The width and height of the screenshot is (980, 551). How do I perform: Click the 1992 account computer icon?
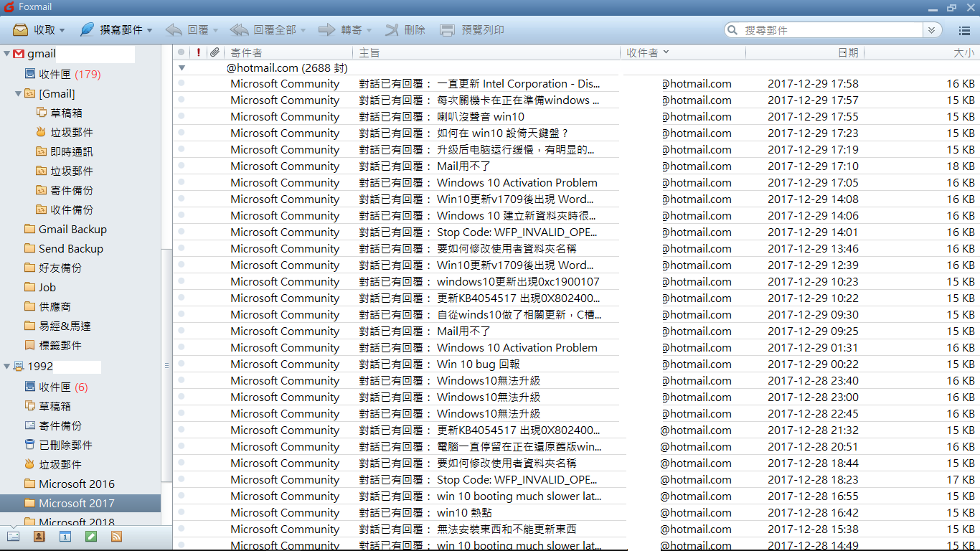tap(19, 366)
